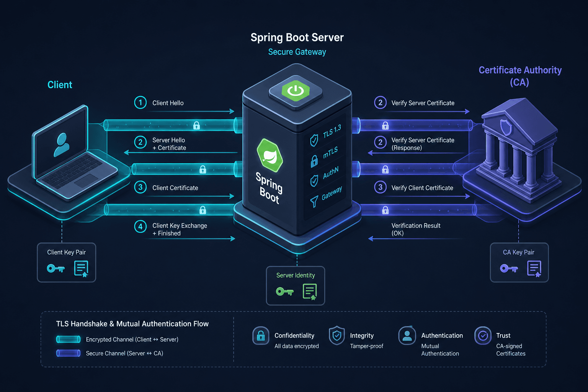
Task: Select the 'Tamper-proof' caption
Action: pos(367,346)
